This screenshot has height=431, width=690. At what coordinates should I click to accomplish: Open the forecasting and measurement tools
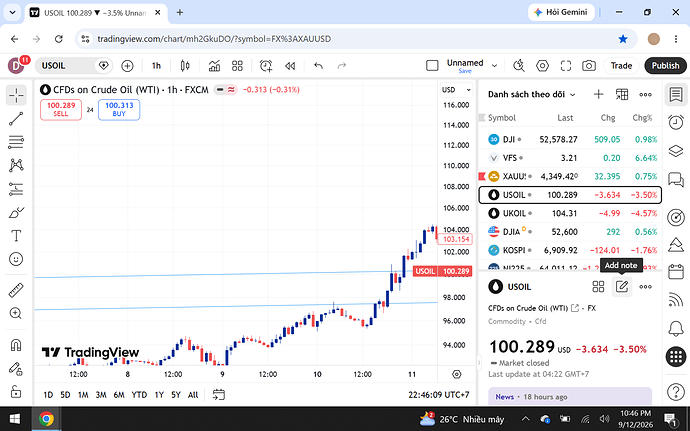click(16, 189)
